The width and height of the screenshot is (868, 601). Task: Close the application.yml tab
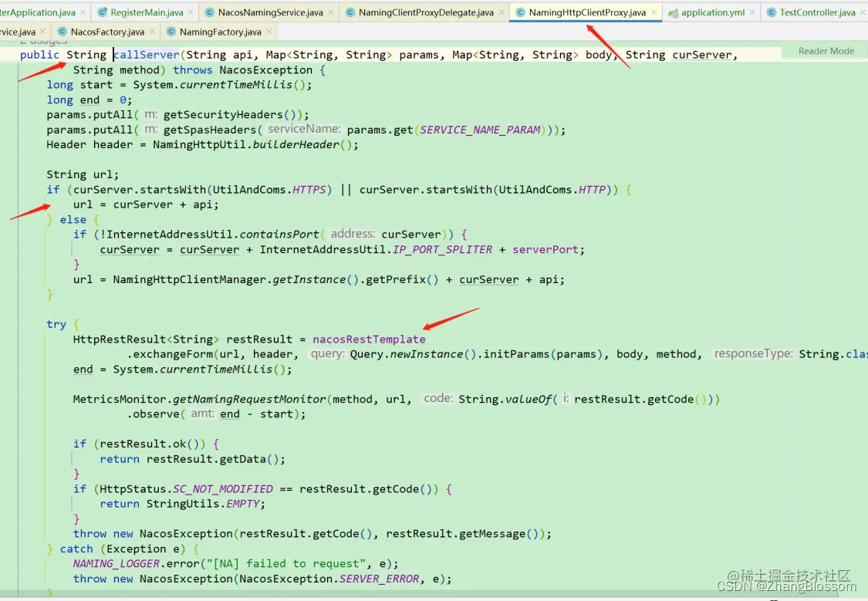click(x=753, y=12)
